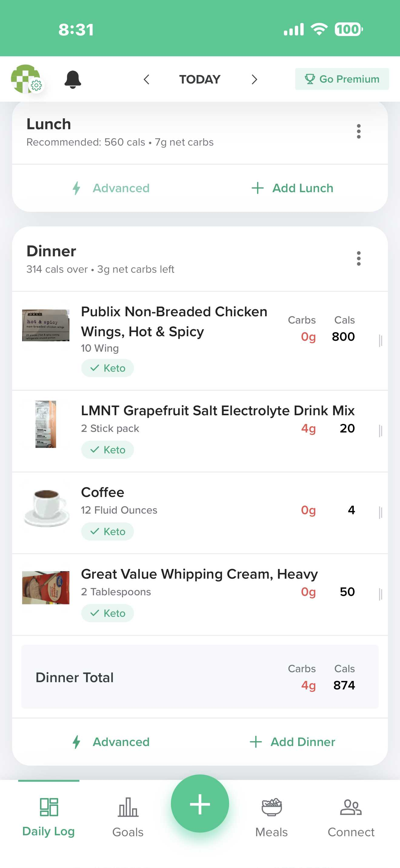The width and height of the screenshot is (400, 868).
Task: Open the Dinner three-dot options menu
Action: 358,258
